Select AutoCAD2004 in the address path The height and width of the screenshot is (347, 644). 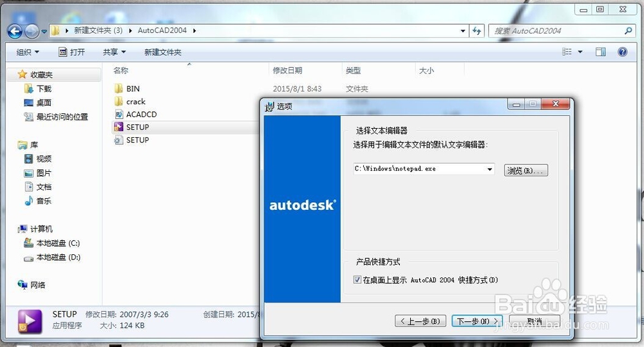[162, 30]
